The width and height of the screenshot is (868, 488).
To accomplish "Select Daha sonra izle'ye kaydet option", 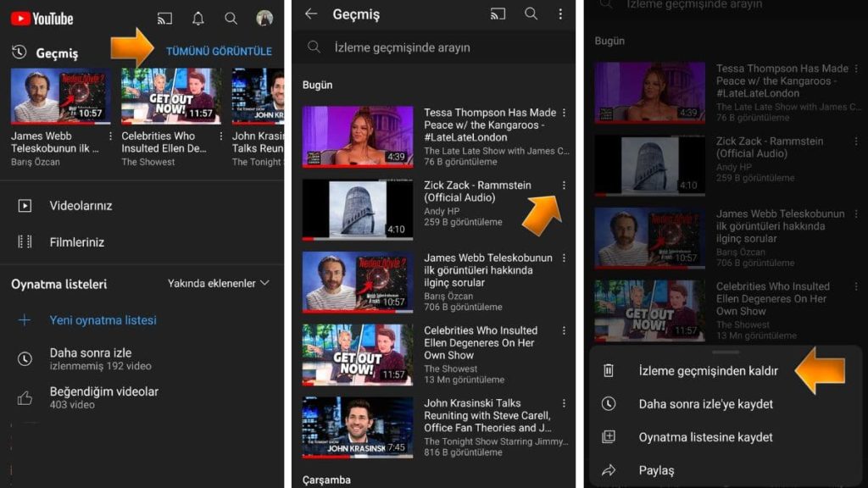I will [706, 404].
